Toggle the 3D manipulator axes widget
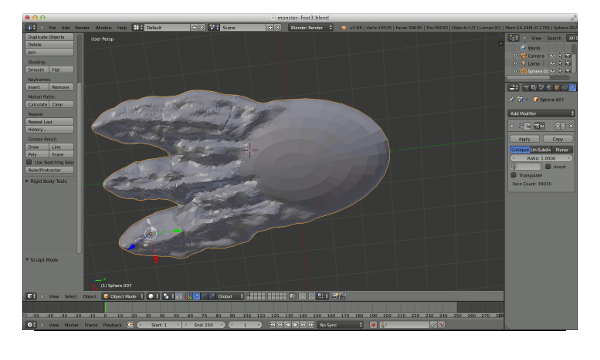Viewport: 600px width, 360px height. point(189,296)
